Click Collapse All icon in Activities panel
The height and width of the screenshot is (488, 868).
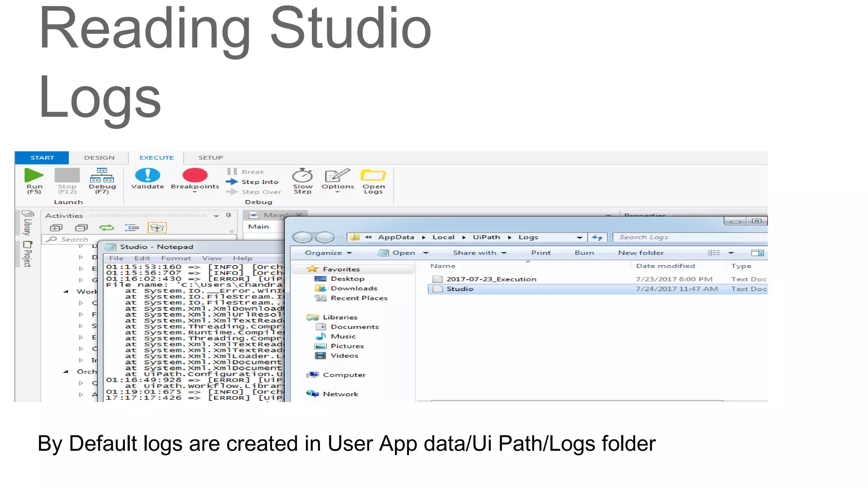(81, 228)
